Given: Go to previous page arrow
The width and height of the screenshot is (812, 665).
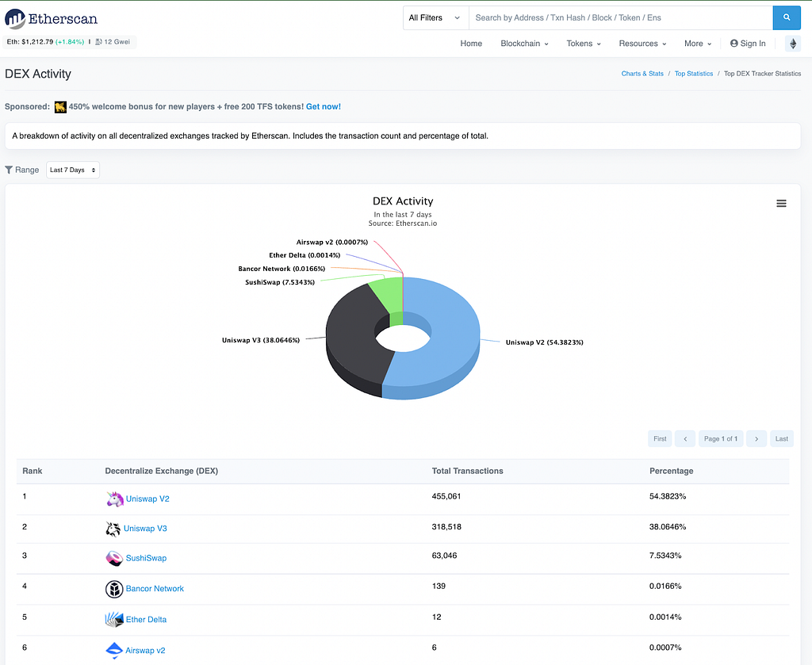Looking at the screenshot, I should pos(685,439).
